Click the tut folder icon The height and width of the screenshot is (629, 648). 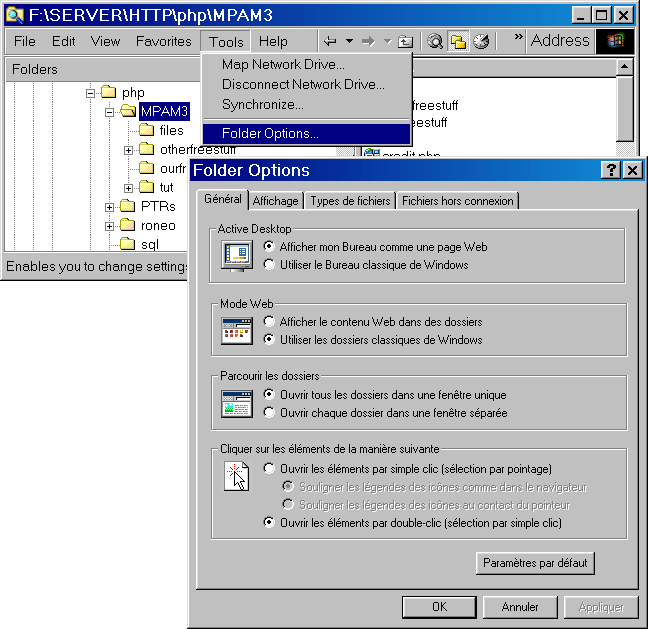146,187
